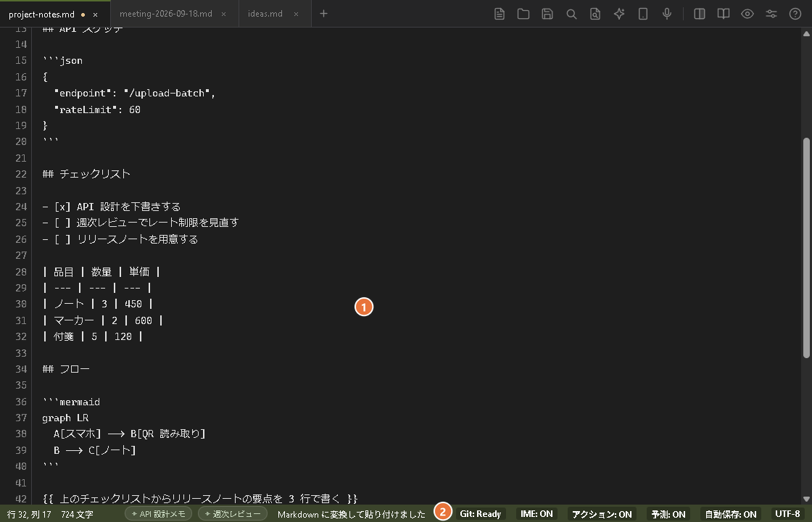This screenshot has width=812, height=522.
Task: Toggle preview with the eye icon
Action: click(x=747, y=14)
